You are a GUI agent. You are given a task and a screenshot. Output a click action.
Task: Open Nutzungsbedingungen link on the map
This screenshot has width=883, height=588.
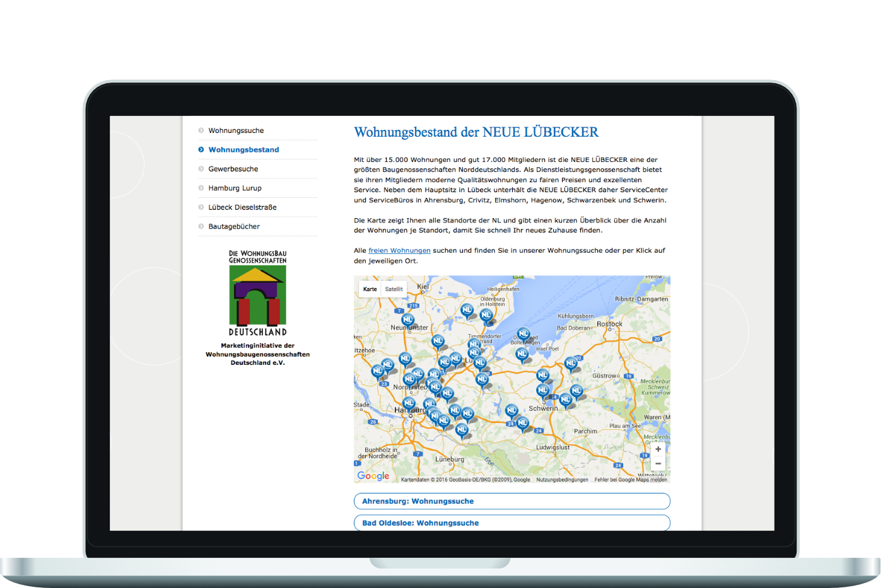pyautogui.click(x=562, y=480)
